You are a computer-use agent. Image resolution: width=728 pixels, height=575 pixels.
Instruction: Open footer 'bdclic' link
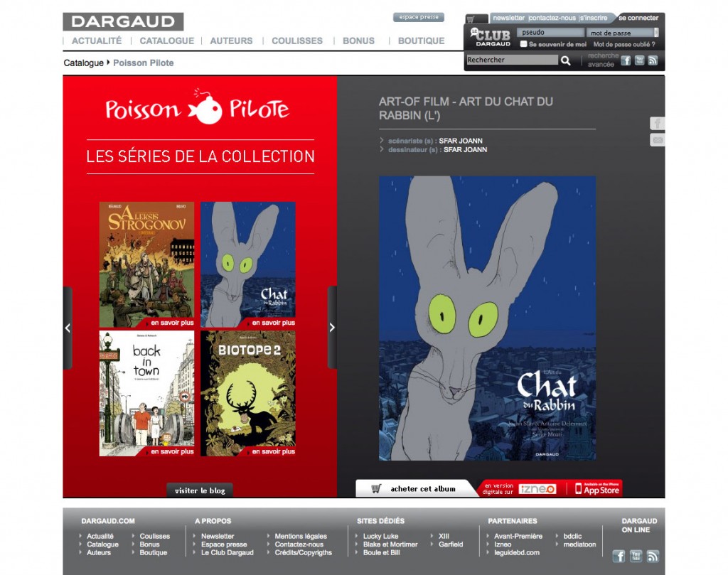pyautogui.click(x=572, y=536)
